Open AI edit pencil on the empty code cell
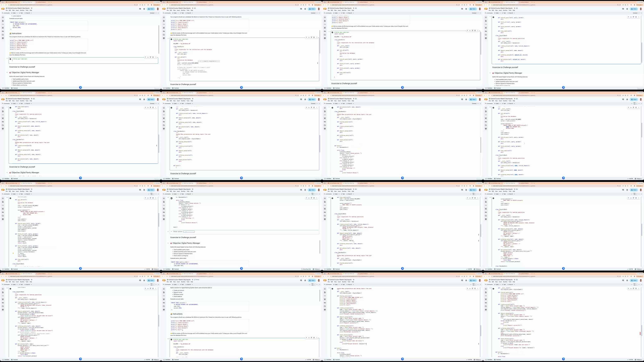Image resolution: width=644 pixels, height=362 pixels. tap(150, 57)
